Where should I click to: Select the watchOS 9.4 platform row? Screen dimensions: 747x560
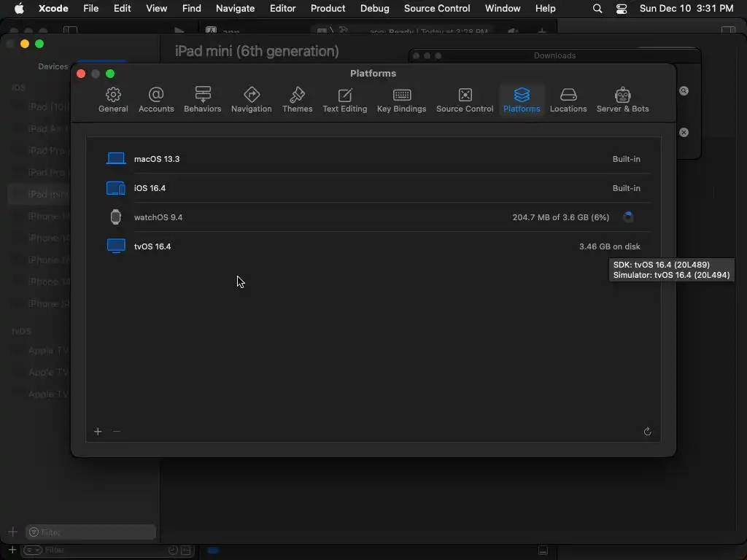373,217
